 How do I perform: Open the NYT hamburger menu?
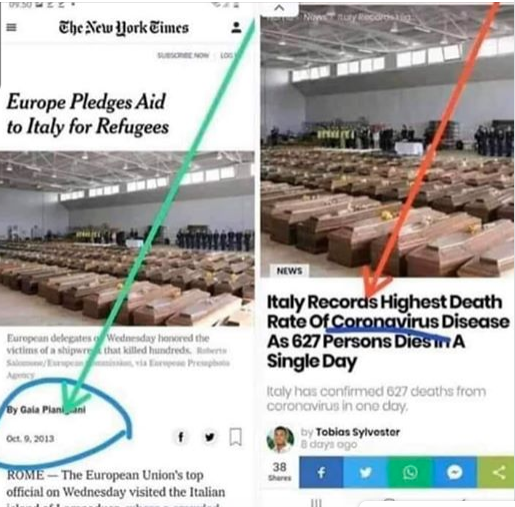tap(11, 27)
